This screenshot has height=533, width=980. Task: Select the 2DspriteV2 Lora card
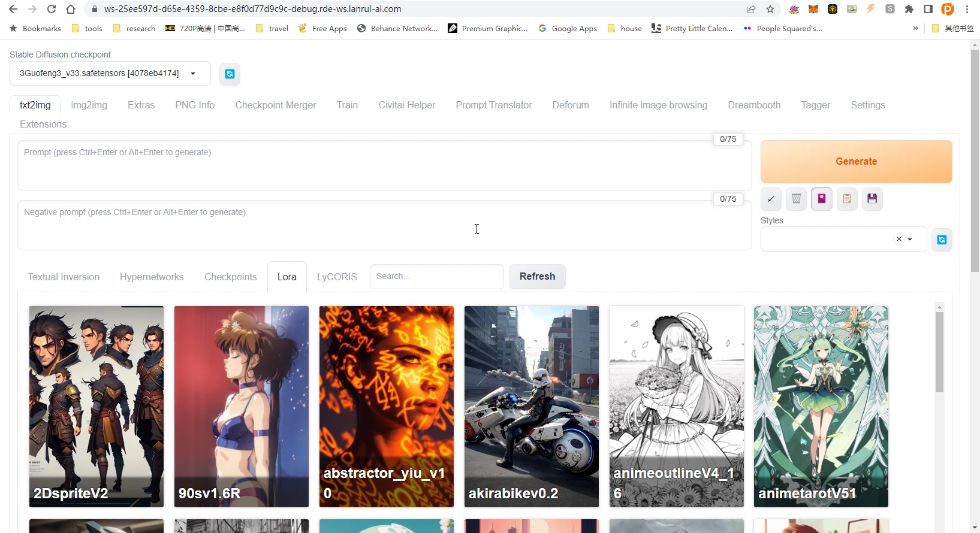point(97,407)
